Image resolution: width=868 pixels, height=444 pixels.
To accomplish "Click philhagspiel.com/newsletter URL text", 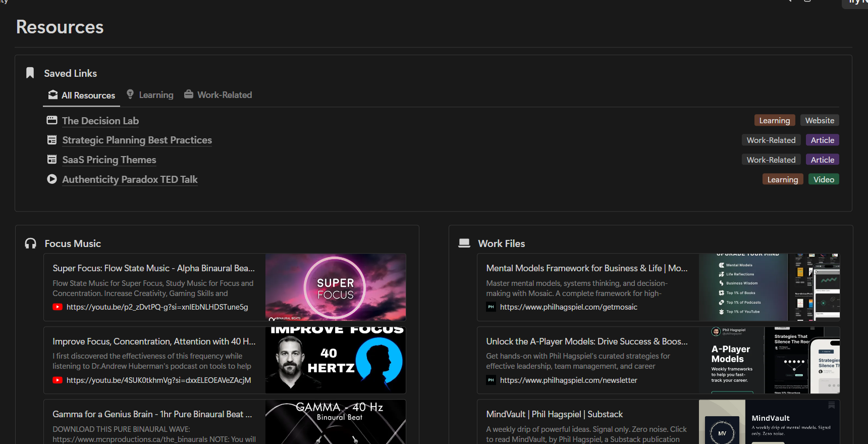I will pos(568,380).
